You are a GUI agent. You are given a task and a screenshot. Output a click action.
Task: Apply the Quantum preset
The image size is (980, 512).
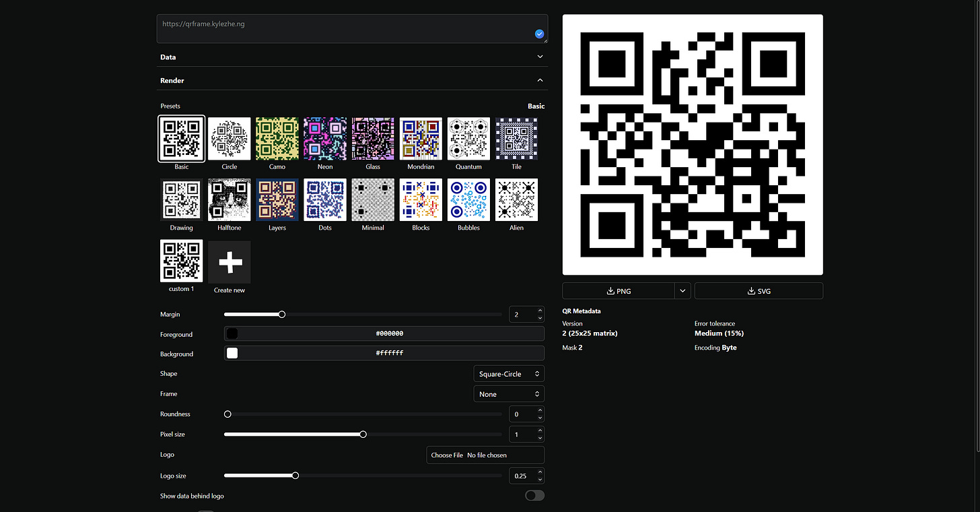point(468,139)
